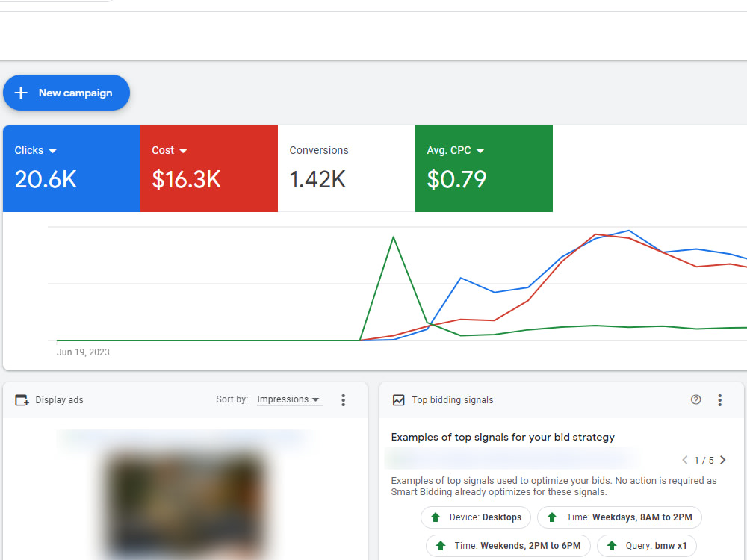Open the Top bidding signals three-dot menu
Screen dimensions: 747x560
point(719,400)
